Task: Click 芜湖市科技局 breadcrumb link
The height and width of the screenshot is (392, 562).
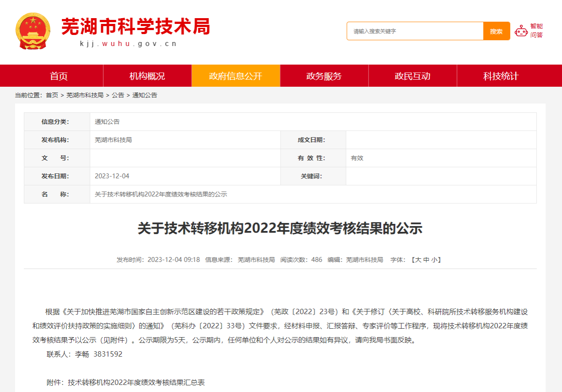Action: 85,95
